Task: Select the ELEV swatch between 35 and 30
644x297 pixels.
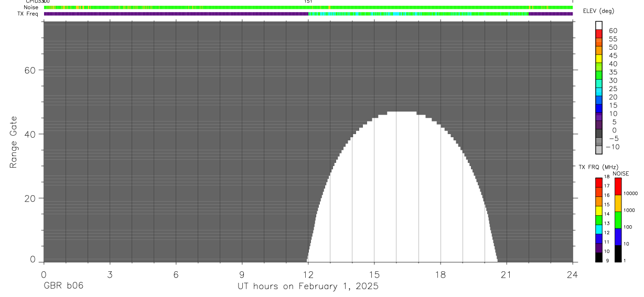Action: (599, 76)
